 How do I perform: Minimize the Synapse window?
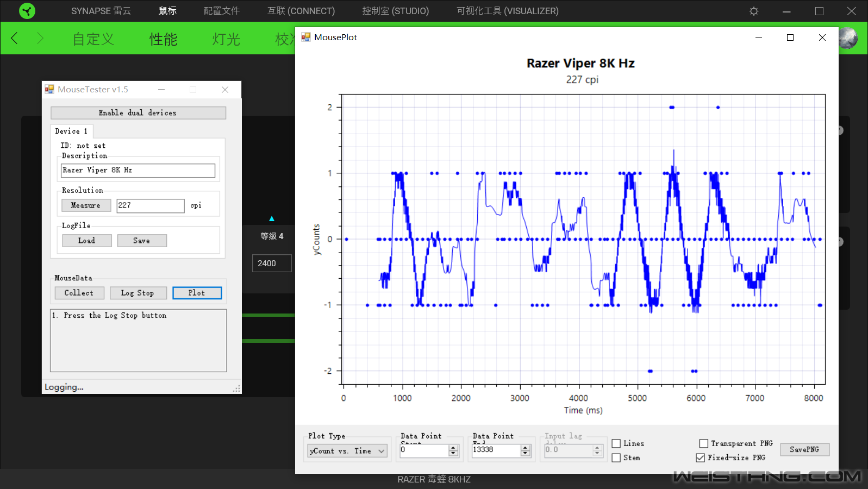pyautogui.click(x=786, y=11)
